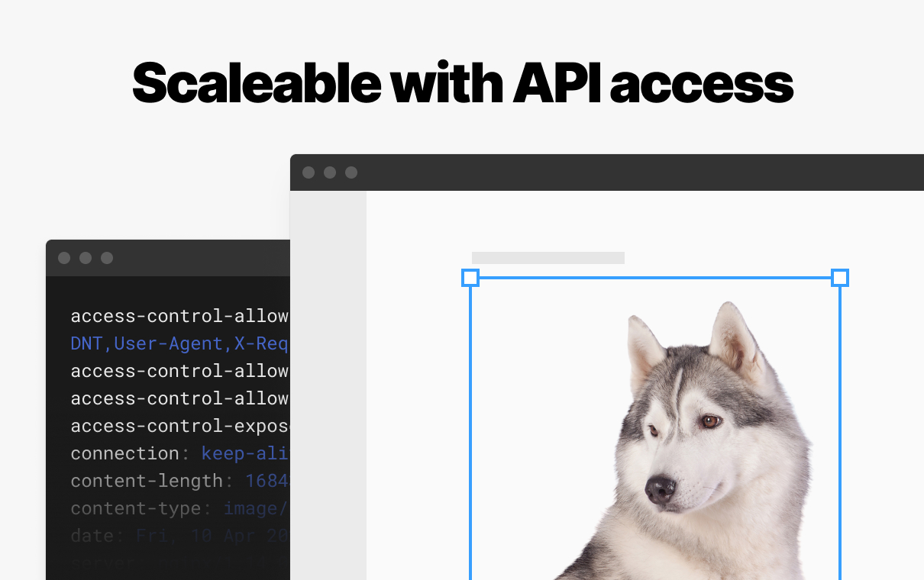Click the top-right resize handle of the husky frame
This screenshot has height=580, width=924.
pyautogui.click(x=839, y=278)
